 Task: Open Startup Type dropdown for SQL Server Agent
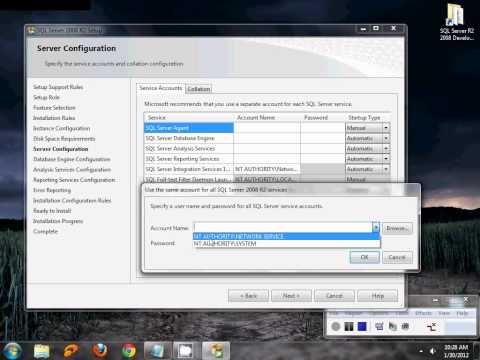point(386,128)
